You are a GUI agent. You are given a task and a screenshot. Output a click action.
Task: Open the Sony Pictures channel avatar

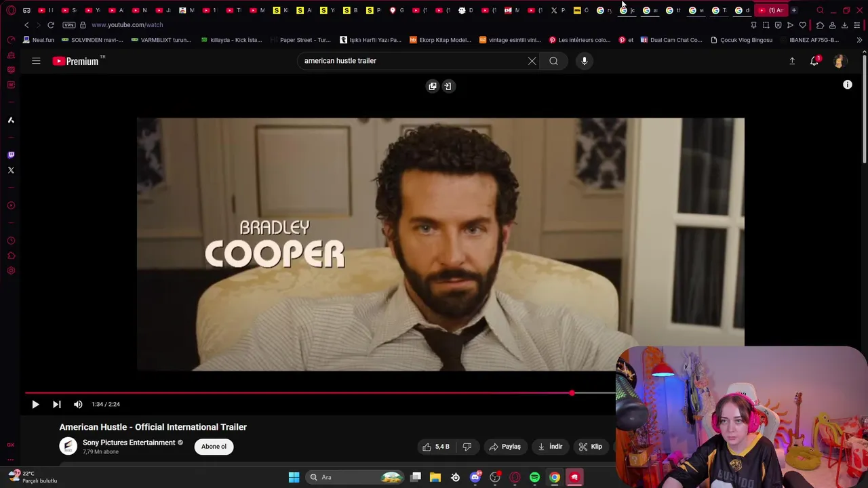pos(68,446)
